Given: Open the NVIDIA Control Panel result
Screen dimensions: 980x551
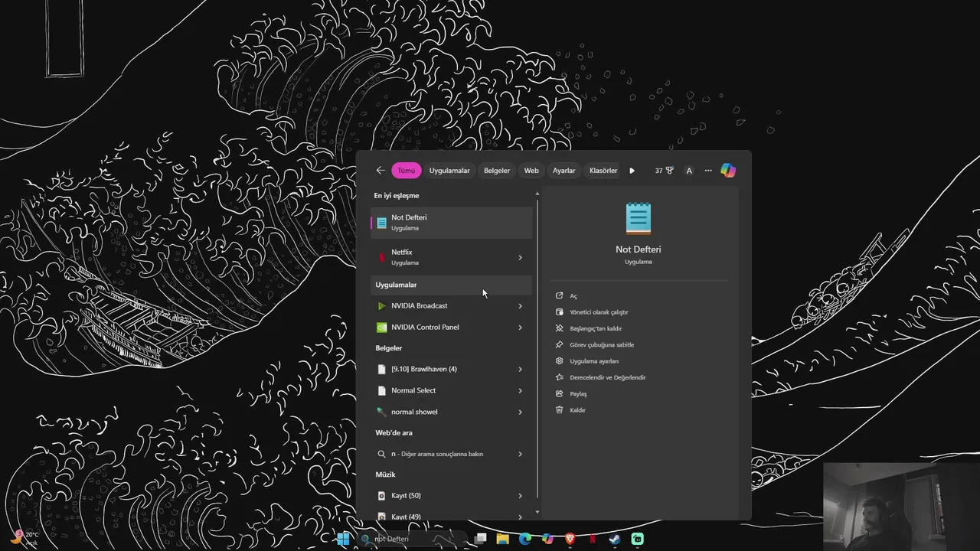Looking at the screenshot, I should click(452, 328).
